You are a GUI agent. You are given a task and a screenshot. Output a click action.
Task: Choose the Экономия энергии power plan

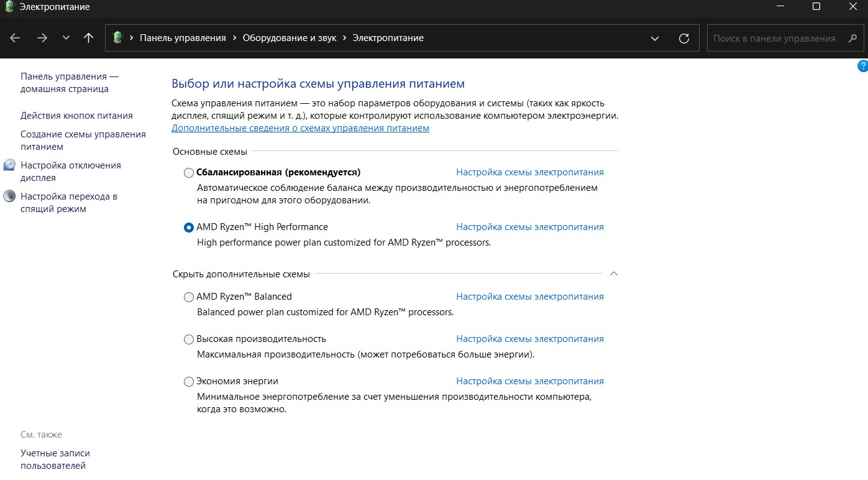click(189, 382)
